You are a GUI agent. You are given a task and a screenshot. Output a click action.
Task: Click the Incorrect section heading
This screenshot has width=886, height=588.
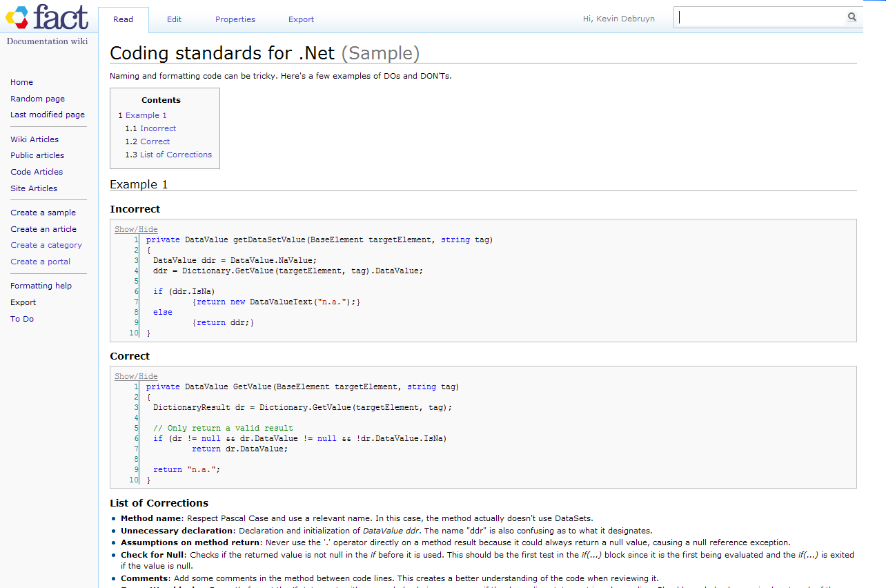click(135, 209)
